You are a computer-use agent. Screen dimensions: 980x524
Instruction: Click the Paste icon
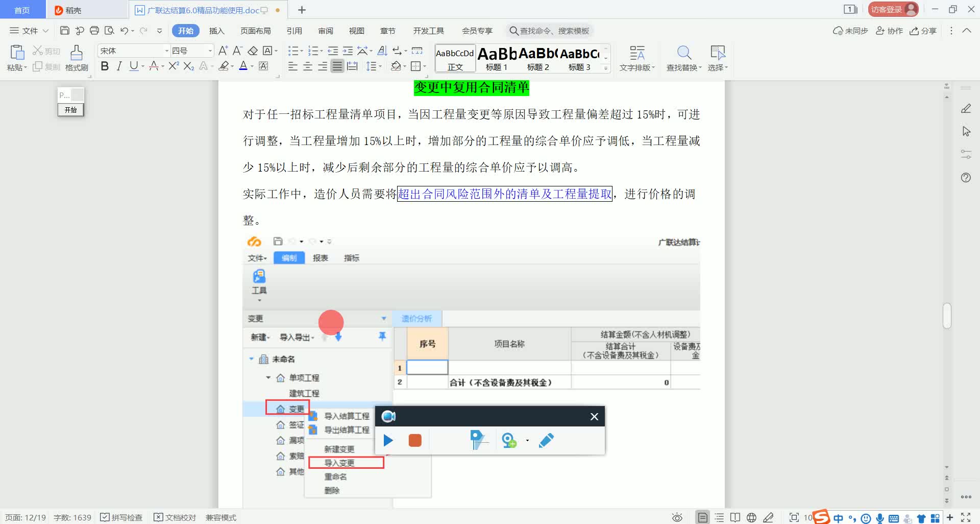coord(17,52)
